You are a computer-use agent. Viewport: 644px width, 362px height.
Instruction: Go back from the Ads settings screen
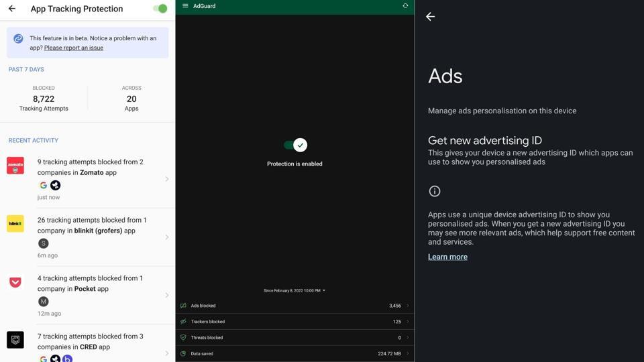[430, 16]
